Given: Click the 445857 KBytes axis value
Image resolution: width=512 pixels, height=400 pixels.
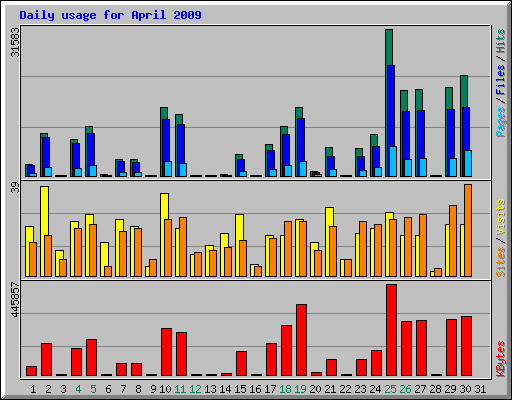Looking at the screenshot, I should [x=15, y=300].
